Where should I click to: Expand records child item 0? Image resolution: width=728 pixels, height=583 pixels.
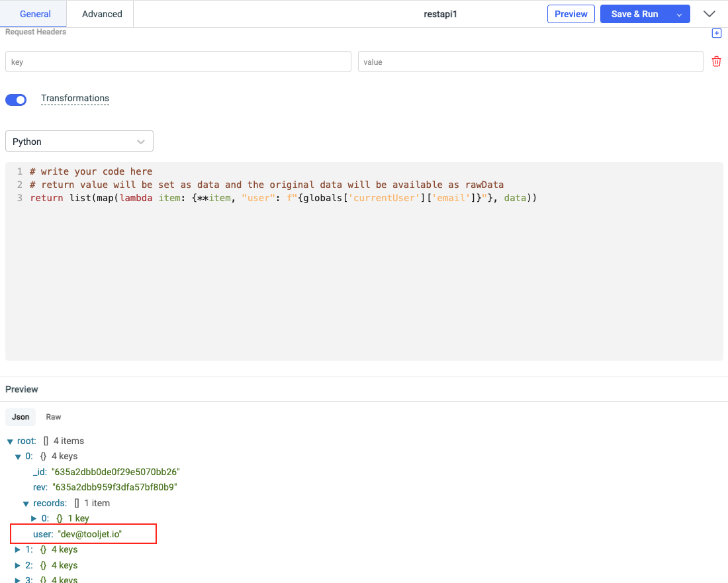click(x=34, y=519)
